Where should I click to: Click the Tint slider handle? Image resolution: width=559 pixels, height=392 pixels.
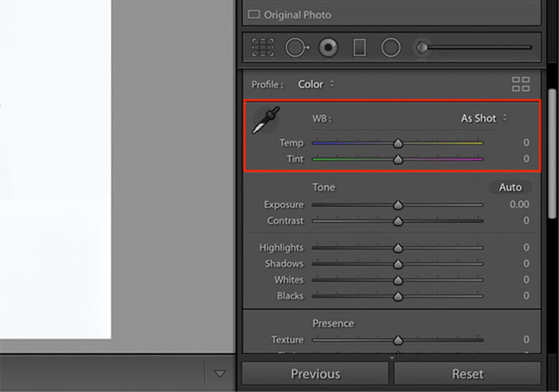click(398, 159)
